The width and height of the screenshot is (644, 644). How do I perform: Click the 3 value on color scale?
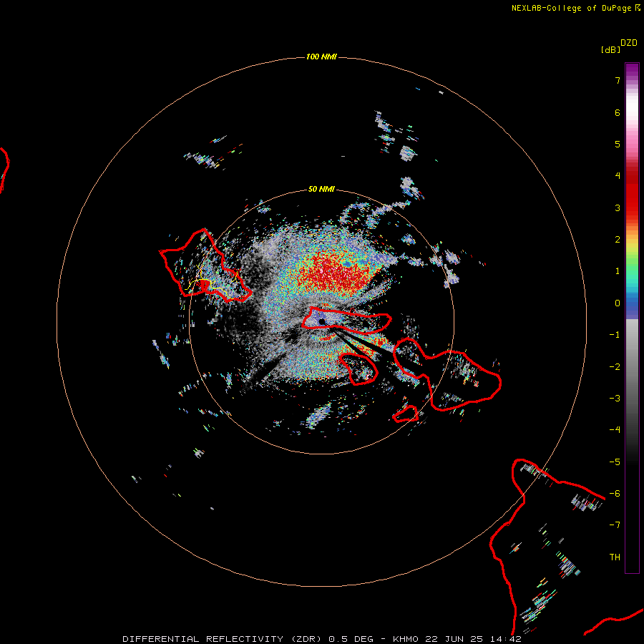[618, 208]
